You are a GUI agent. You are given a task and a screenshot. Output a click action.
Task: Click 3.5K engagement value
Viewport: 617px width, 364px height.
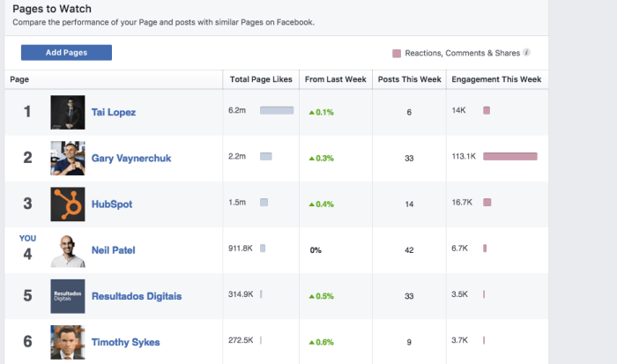coord(459,294)
